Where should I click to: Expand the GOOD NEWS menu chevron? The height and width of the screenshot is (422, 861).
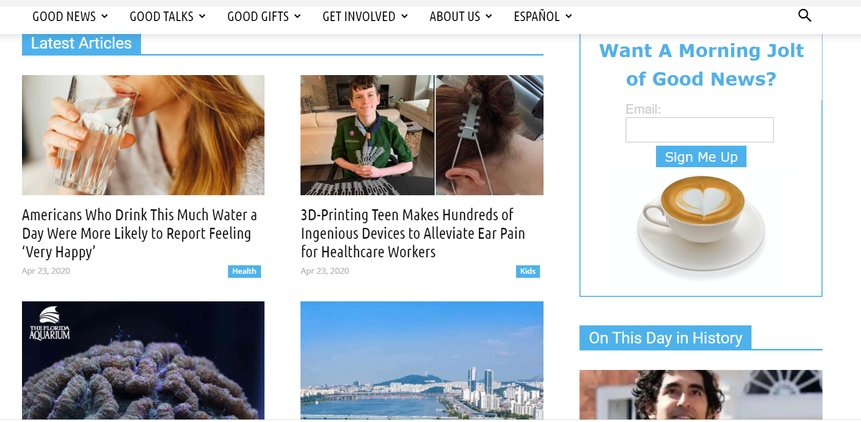coord(105,16)
